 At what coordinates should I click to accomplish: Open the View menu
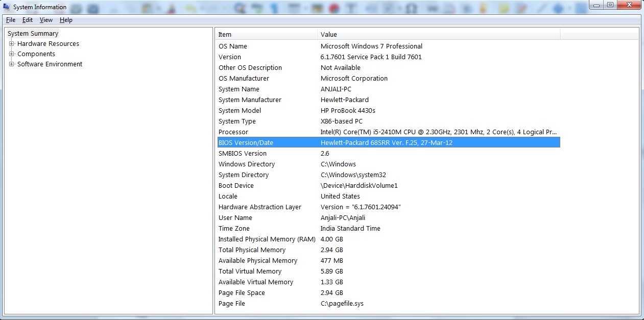(46, 20)
